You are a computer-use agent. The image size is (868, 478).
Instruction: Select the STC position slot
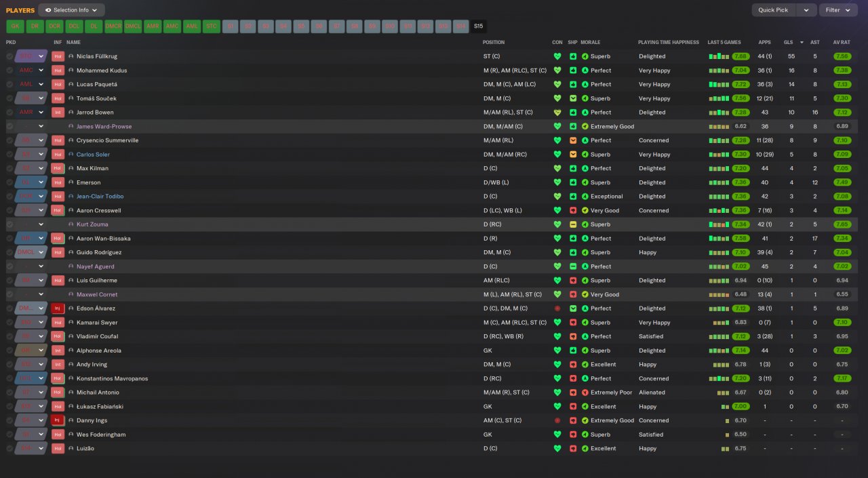click(x=212, y=26)
